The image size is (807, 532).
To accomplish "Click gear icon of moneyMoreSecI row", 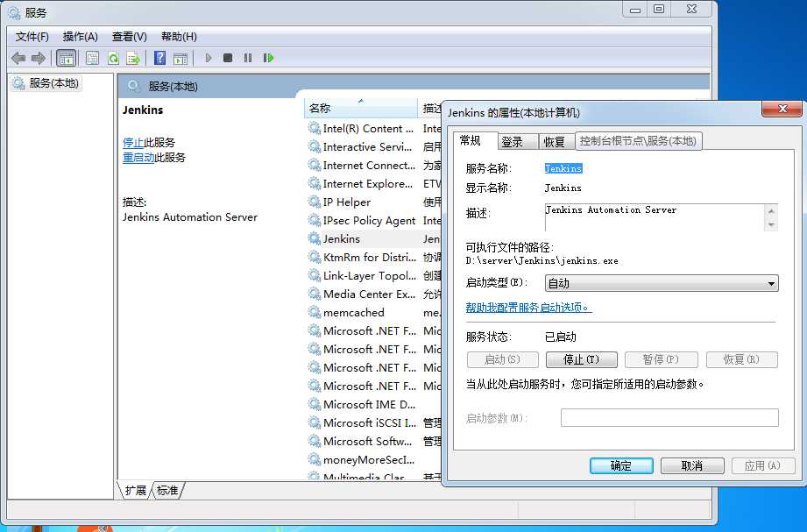I will (314, 459).
